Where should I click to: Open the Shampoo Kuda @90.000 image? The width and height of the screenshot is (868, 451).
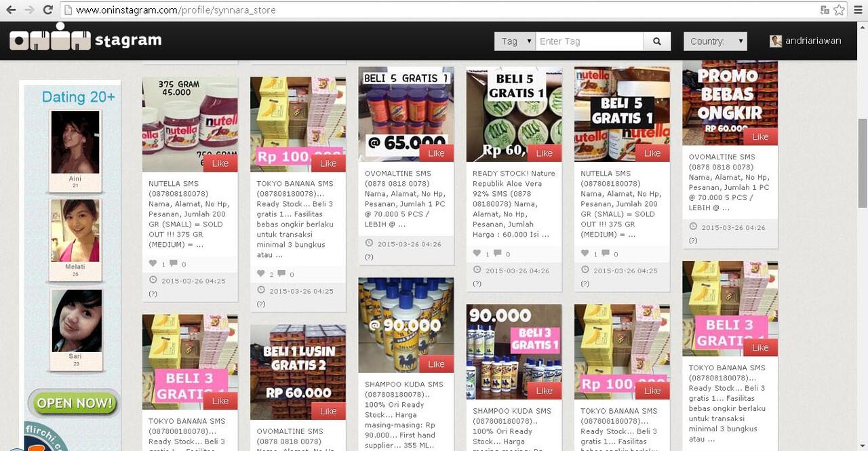click(x=406, y=325)
